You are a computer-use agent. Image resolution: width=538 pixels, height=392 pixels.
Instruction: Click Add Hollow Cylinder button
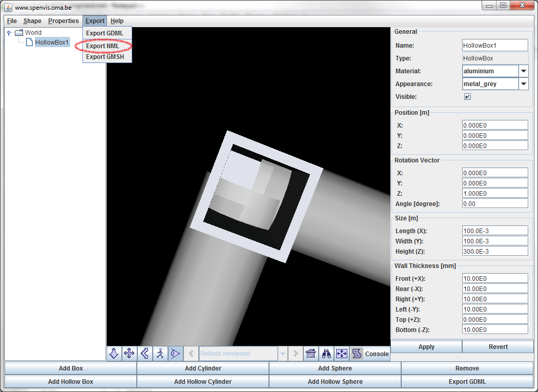point(203,381)
